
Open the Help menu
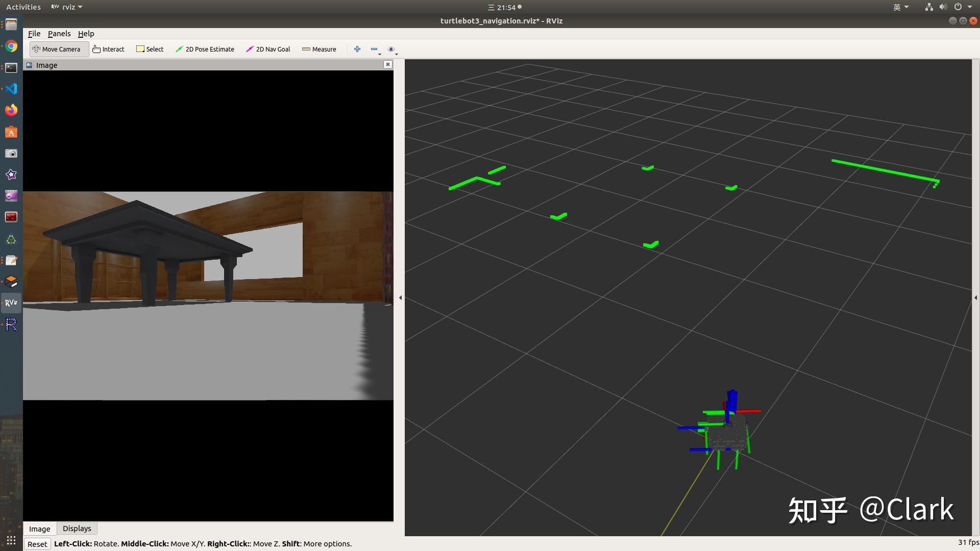(86, 34)
